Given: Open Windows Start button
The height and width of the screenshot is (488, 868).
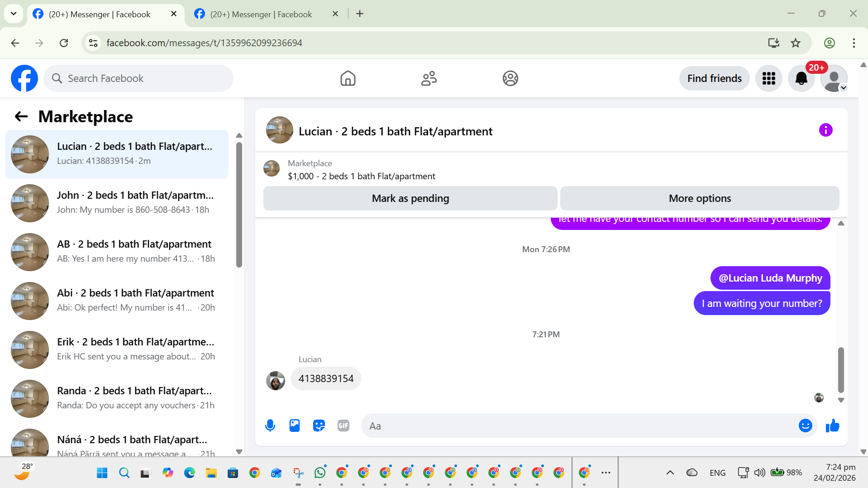Looking at the screenshot, I should (102, 473).
